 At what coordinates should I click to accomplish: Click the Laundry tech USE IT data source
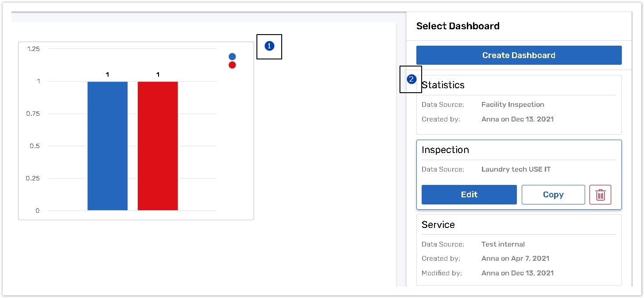(x=516, y=169)
